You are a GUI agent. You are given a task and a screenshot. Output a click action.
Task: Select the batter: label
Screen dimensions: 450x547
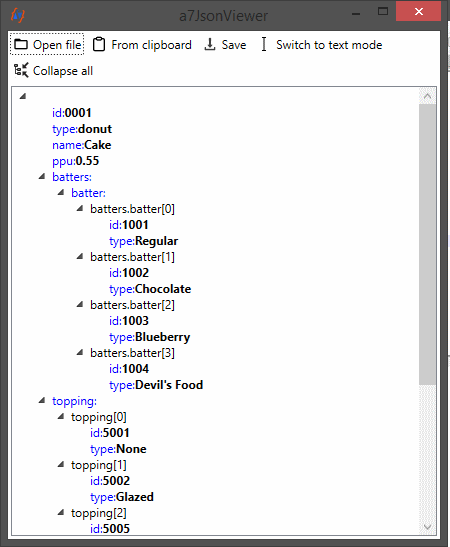(88, 193)
